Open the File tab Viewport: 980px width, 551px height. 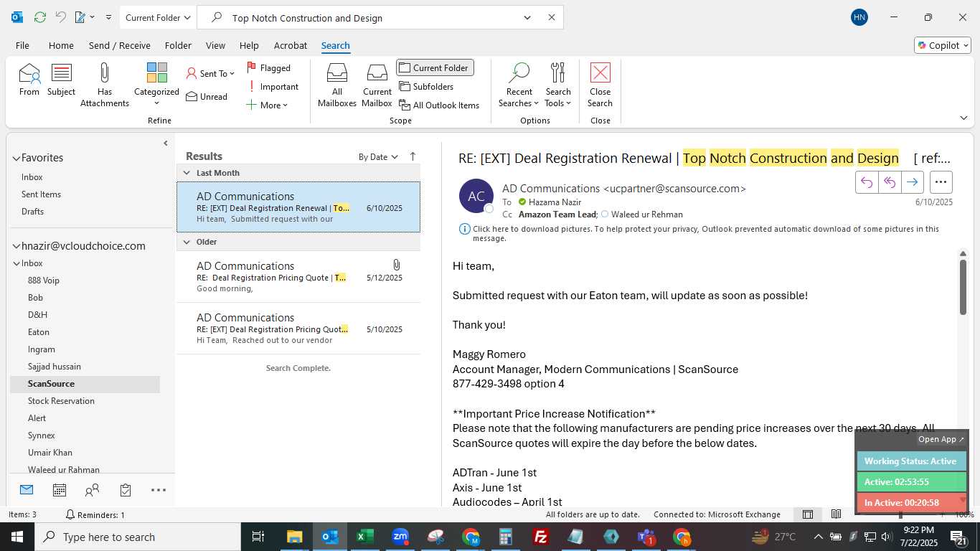click(22, 45)
